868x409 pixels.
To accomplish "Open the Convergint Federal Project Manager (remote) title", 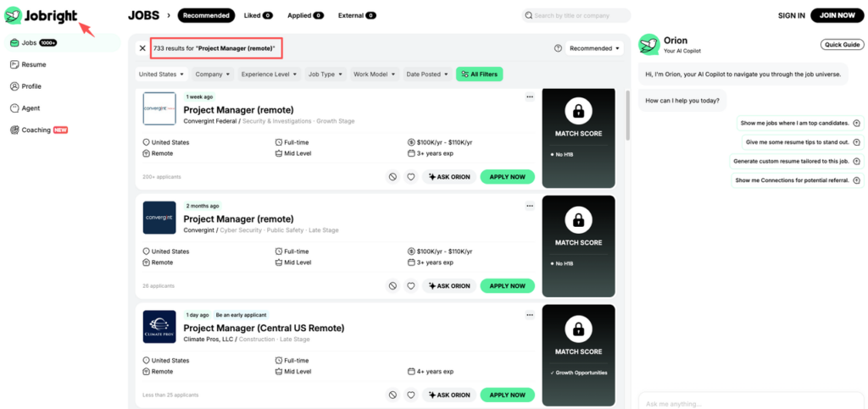I will click(x=238, y=109).
